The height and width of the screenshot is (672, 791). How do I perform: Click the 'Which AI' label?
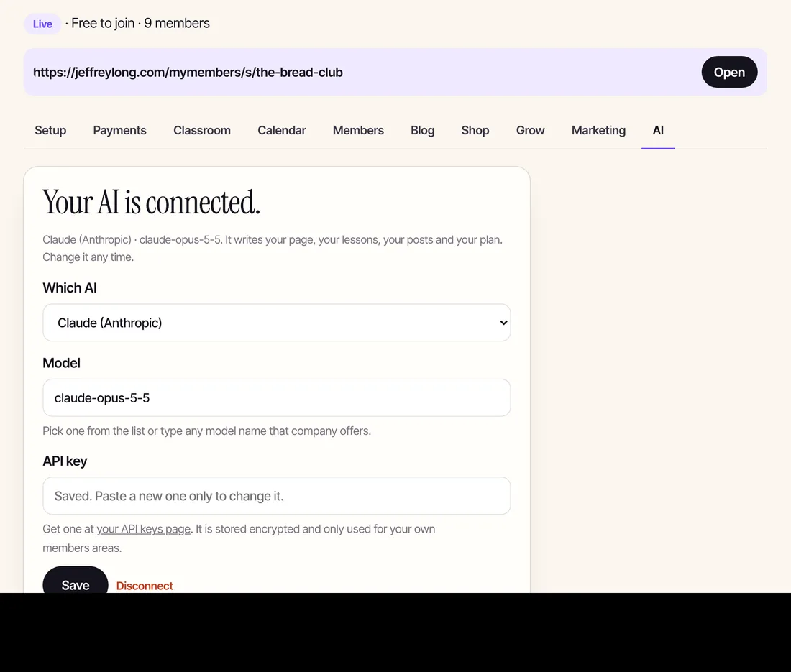[x=70, y=288]
